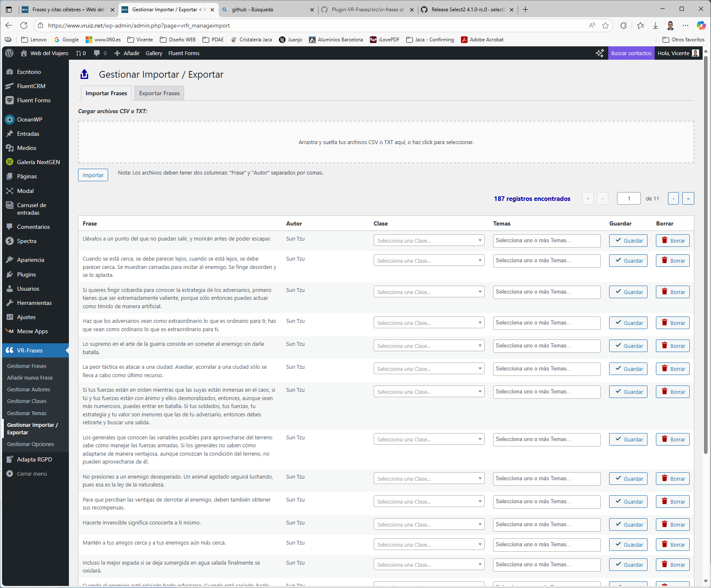Open the Escritorio dashboard icon in sidebar
The height and width of the screenshot is (588, 711).
tap(9, 72)
